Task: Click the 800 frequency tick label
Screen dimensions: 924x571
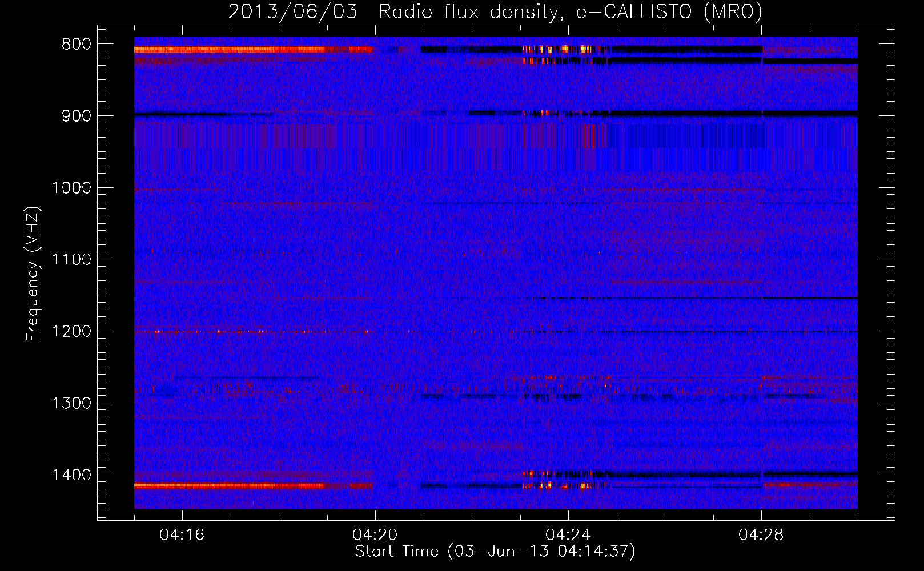Action: click(x=76, y=45)
